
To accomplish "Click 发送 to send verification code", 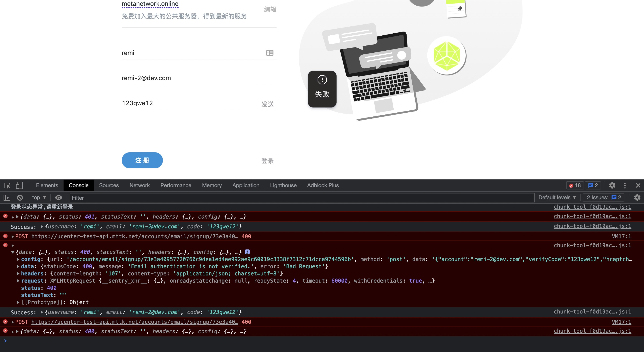I will [267, 104].
